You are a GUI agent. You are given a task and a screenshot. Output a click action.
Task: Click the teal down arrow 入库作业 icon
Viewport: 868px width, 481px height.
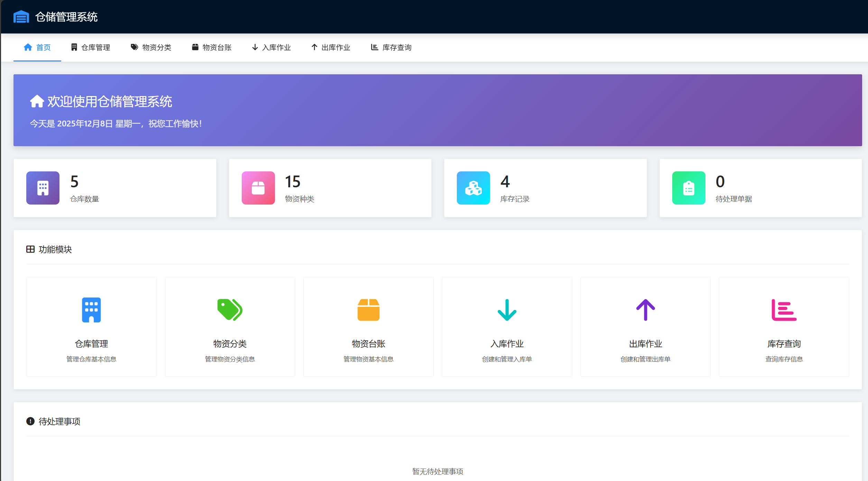click(507, 310)
